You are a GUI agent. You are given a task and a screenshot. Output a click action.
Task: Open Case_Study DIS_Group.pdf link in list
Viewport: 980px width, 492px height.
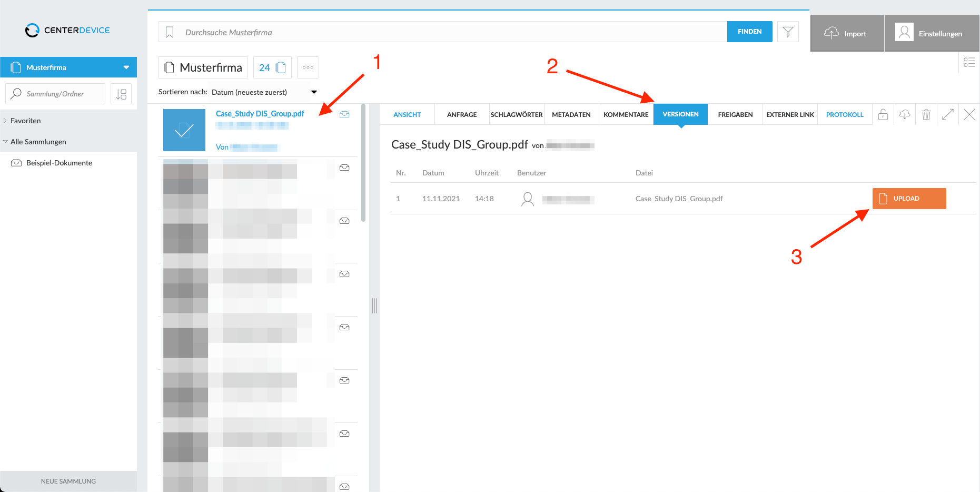click(x=260, y=114)
